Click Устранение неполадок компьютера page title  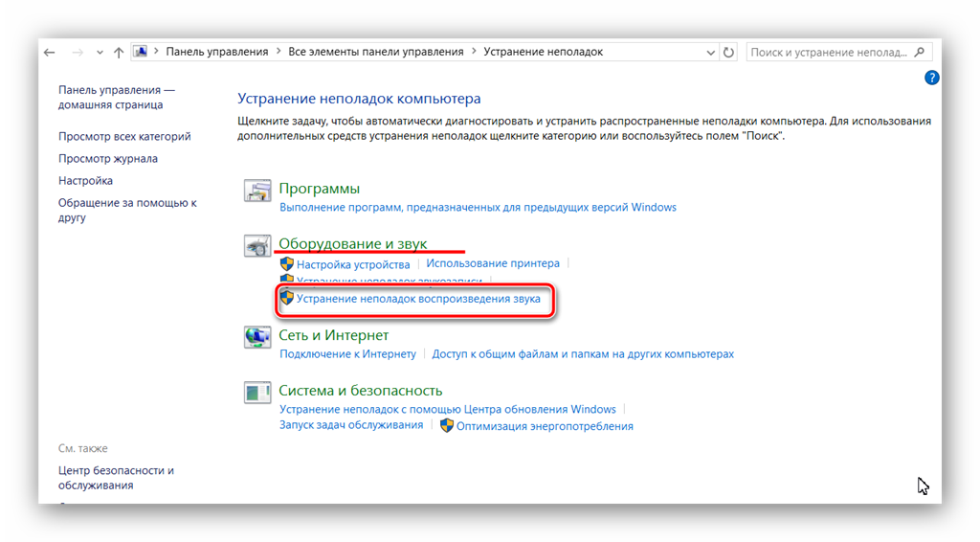[359, 99]
